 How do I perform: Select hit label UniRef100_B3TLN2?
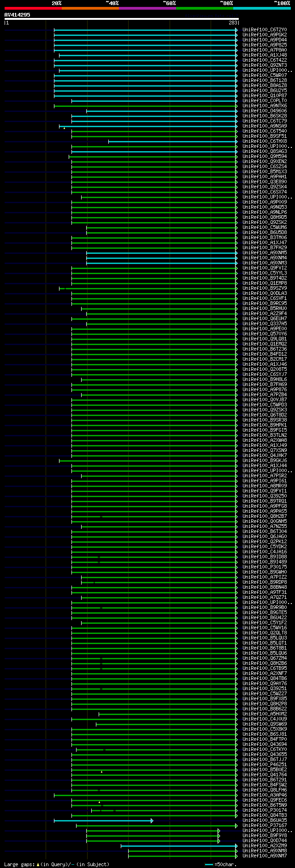[x=265, y=435]
